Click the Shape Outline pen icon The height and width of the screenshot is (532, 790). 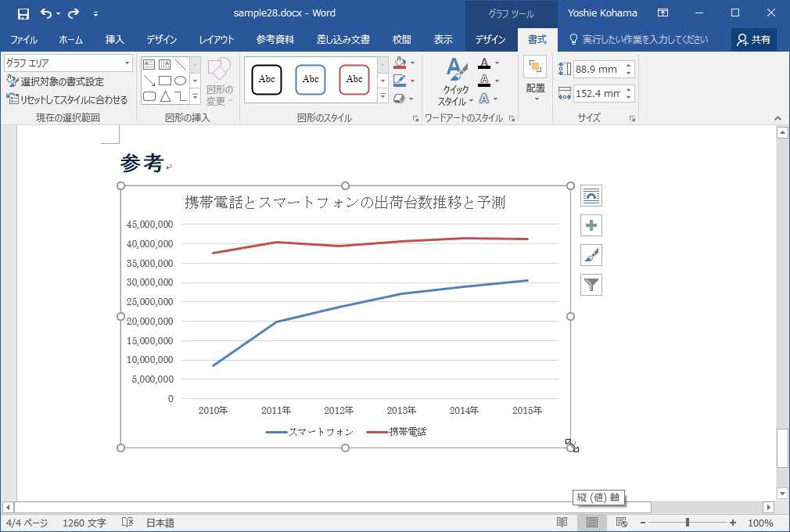coord(400,81)
